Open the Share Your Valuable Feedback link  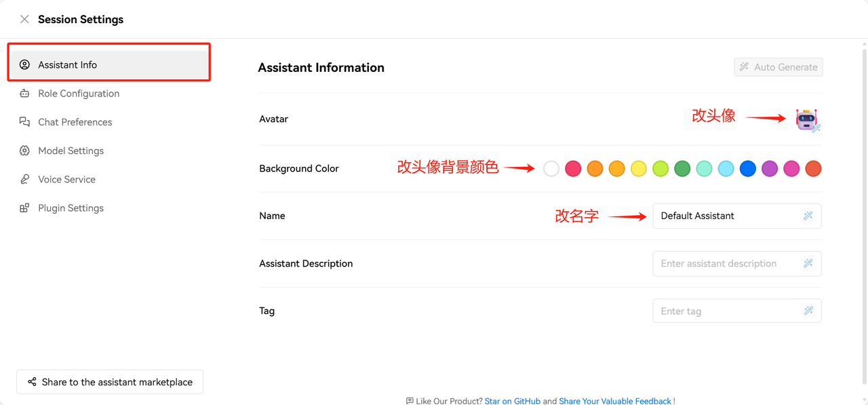pos(614,401)
